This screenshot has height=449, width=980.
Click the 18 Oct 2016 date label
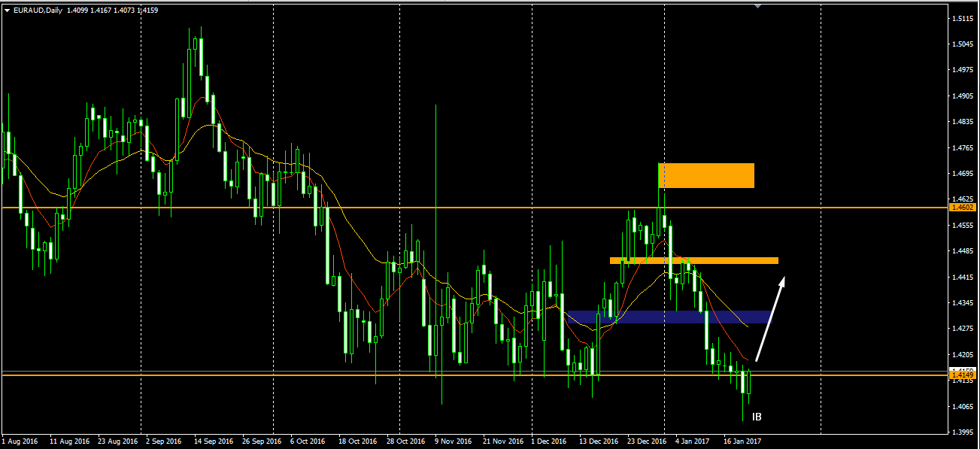tap(357, 441)
